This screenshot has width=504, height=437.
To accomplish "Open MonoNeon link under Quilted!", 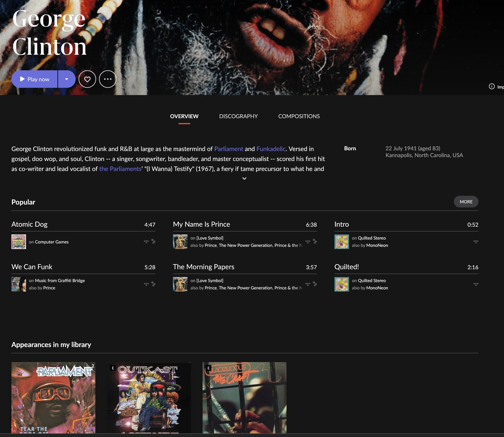I will pyautogui.click(x=377, y=288).
